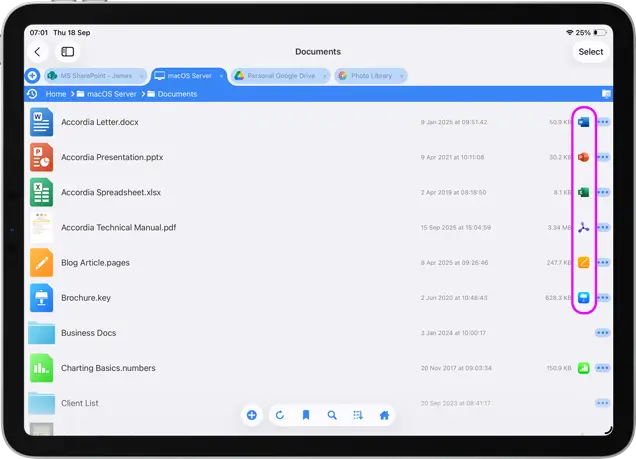This screenshot has height=459, width=636.
Task: Open the recent history icon
Action: point(32,94)
